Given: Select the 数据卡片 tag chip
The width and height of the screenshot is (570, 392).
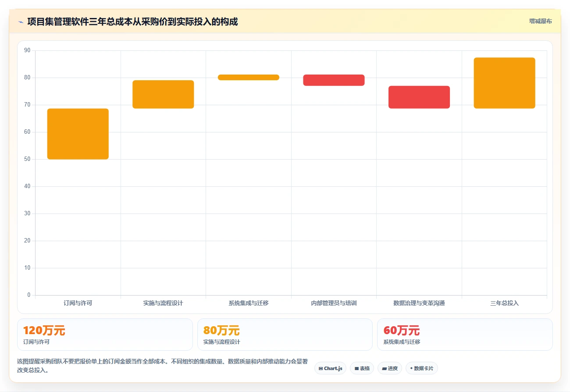Looking at the screenshot, I should [421, 368].
